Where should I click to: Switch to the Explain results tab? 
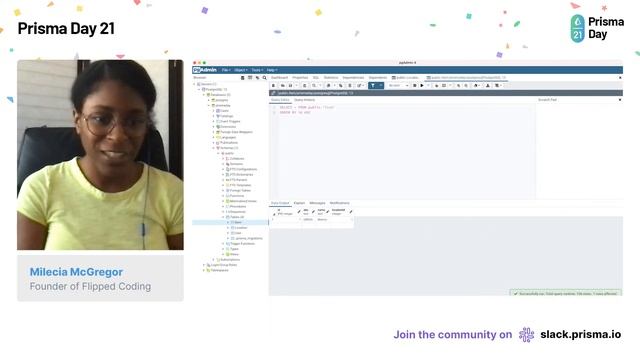[299, 203]
